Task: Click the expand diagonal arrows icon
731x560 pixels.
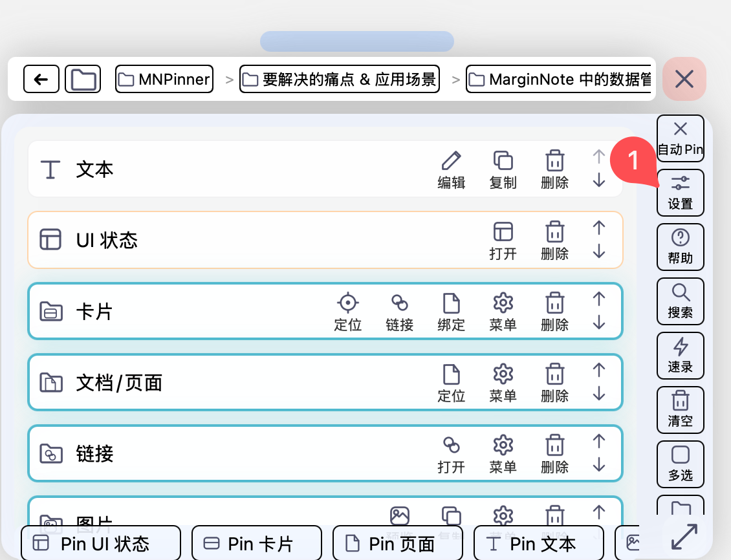Action: (x=684, y=537)
